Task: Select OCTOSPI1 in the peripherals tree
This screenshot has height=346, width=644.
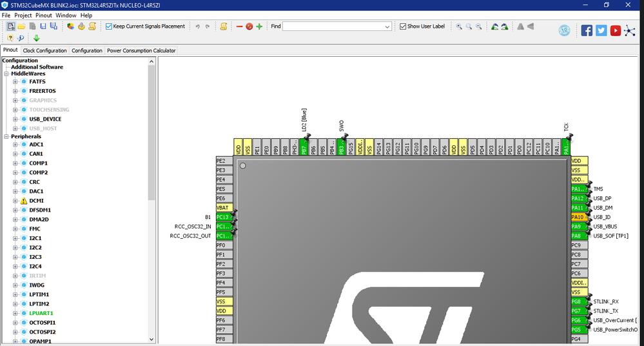Action: click(x=43, y=323)
